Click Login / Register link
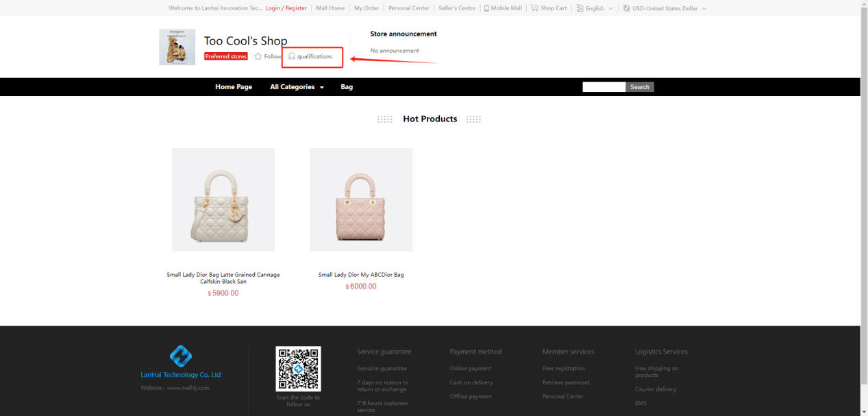Viewport: 868px width, 416px height. (x=286, y=8)
